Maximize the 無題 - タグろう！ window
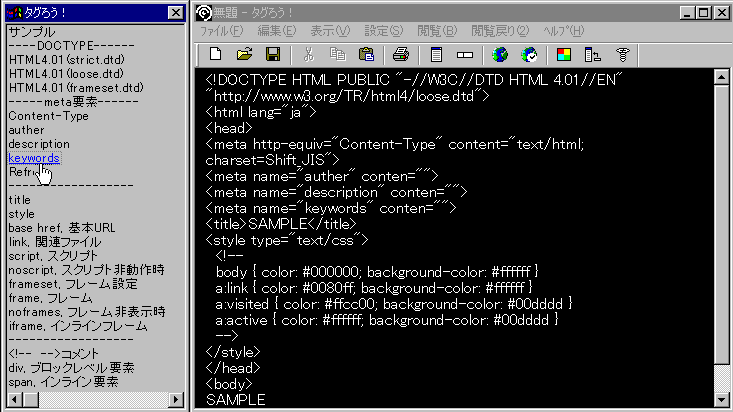Image resolution: width=733 pixels, height=412 pixels. coord(704,13)
